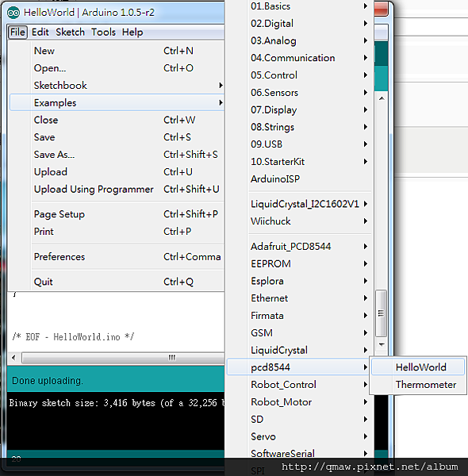Image resolution: width=468 pixels, height=476 pixels.
Task: Open the Thermometer pcd8544 example
Action: [418, 384]
